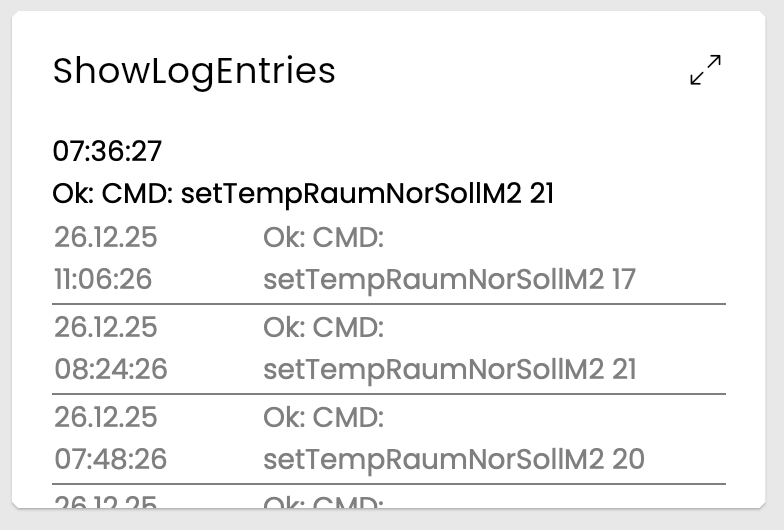Click "Ok: CMD:" in the 07:48:26 row
Viewport: 784px width, 530px height.
(x=323, y=417)
